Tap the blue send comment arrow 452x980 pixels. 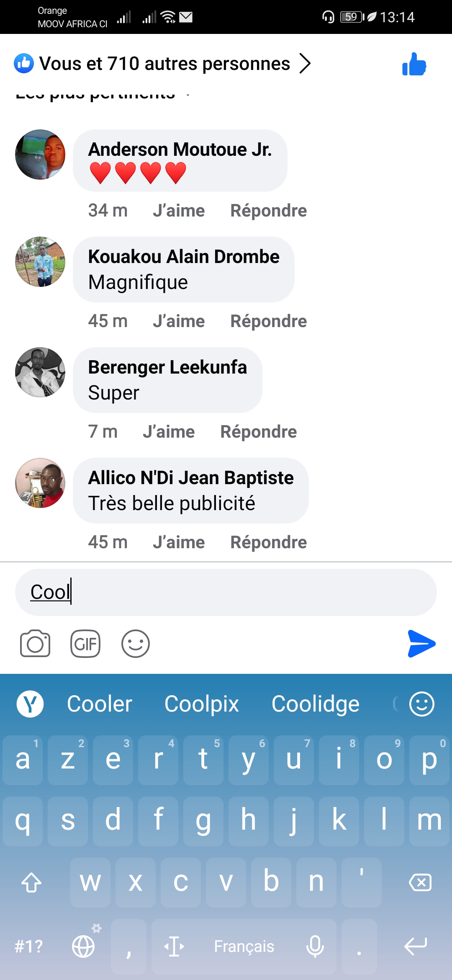(421, 644)
